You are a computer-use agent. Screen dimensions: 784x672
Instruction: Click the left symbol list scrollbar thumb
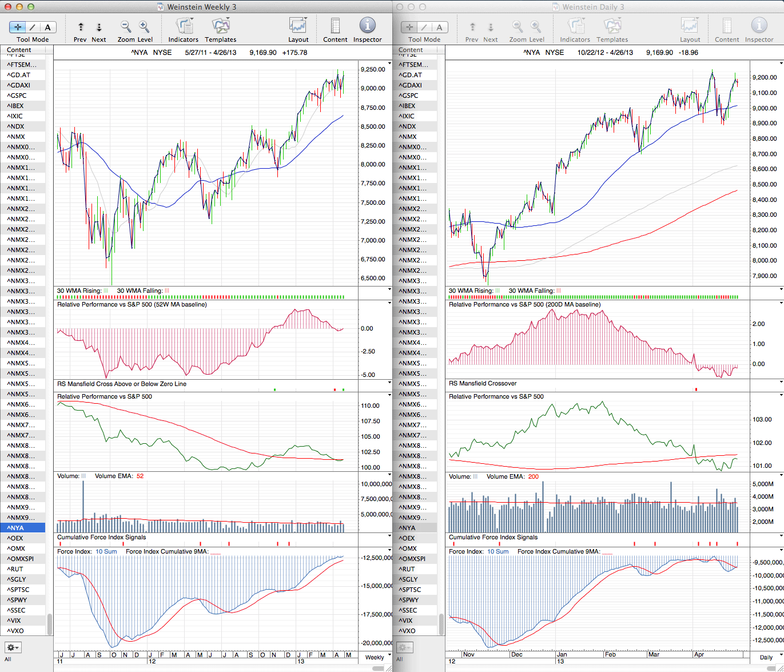(x=50, y=624)
